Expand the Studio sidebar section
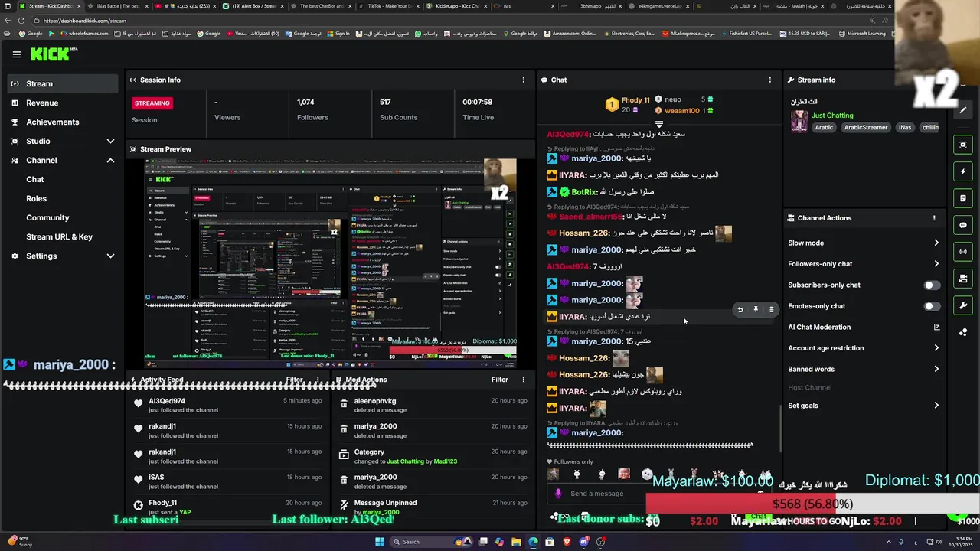Viewport: 980px width, 551px height. [110, 142]
